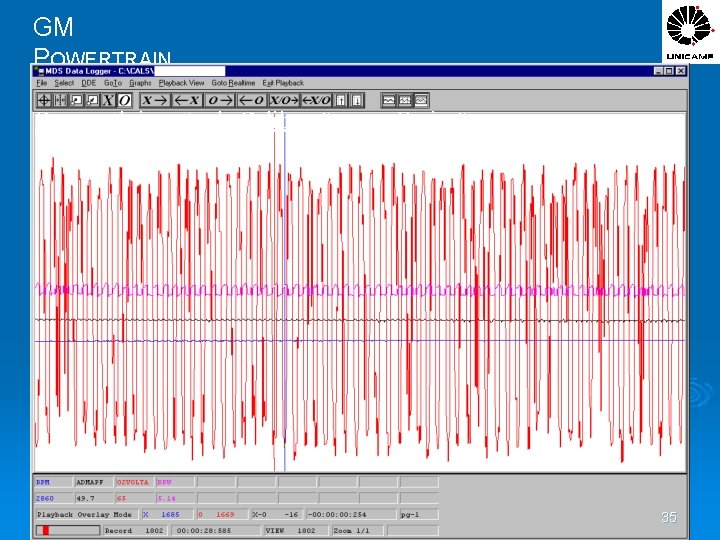Click the X-O -16 difference field

click(277, 514)
